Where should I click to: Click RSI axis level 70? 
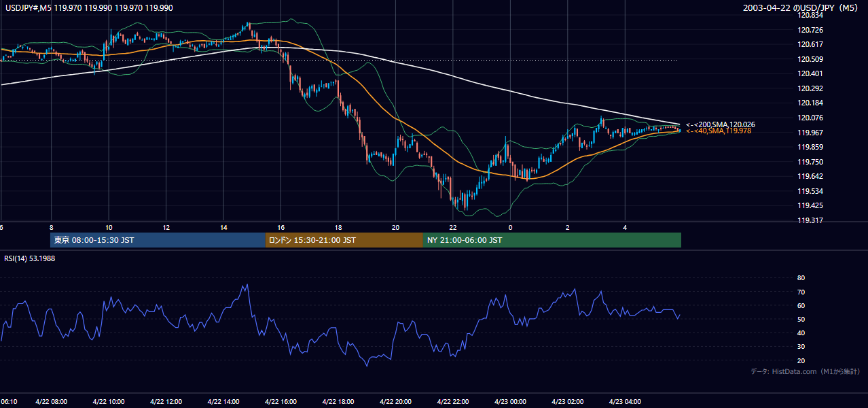pyautogui.click(x=801, y=292)
